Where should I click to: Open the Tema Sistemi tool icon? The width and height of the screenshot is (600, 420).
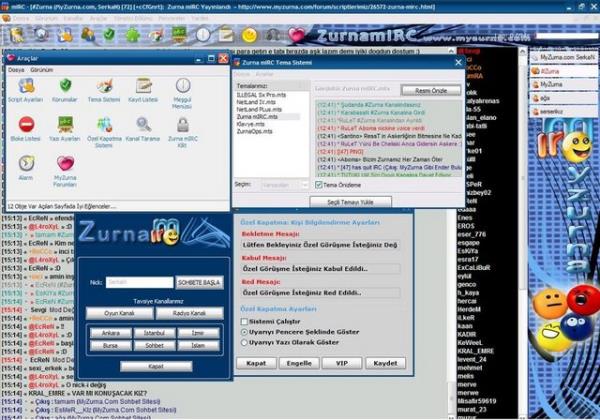[104, 87]
